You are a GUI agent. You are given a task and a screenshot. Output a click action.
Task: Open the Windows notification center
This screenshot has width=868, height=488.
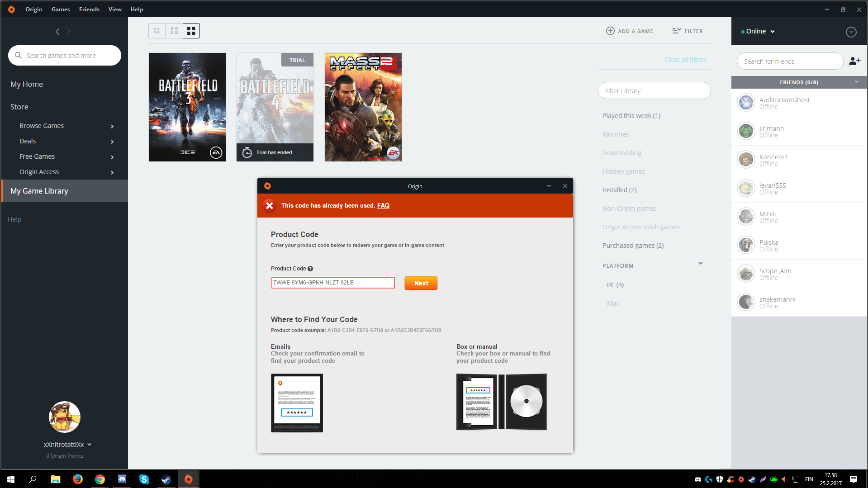[854, 479]
